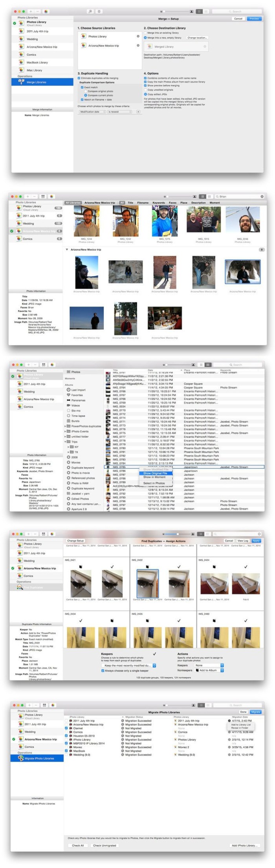This screenshot has height=868, width=275.
Task: Open the Modification date criteria dropdown
Action: click(x=92, y=112)
